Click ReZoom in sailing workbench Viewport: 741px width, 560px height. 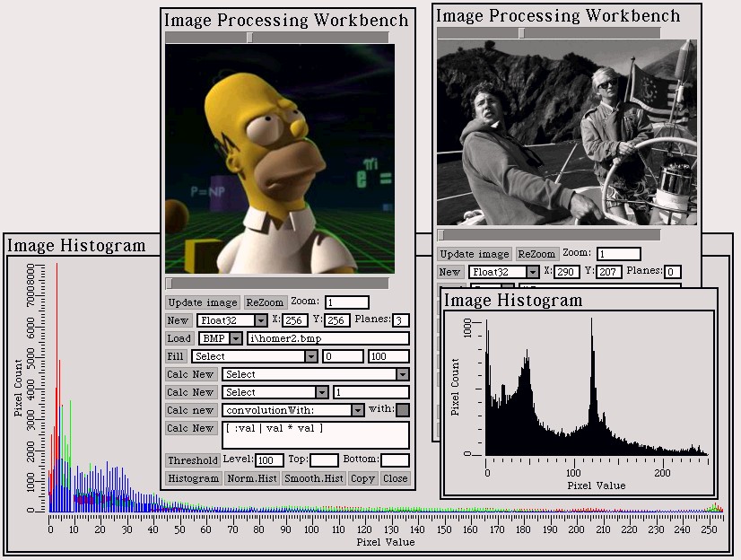(x=536, y=254)
